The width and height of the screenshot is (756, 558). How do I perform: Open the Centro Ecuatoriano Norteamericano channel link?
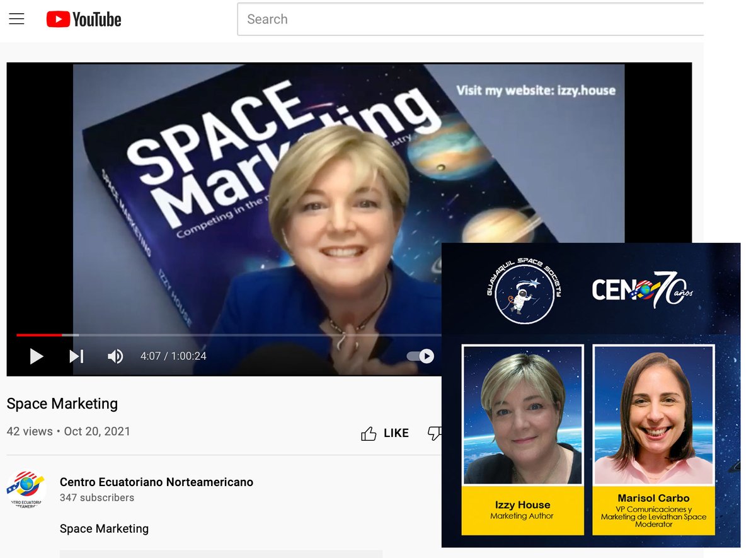click(156, 482)
